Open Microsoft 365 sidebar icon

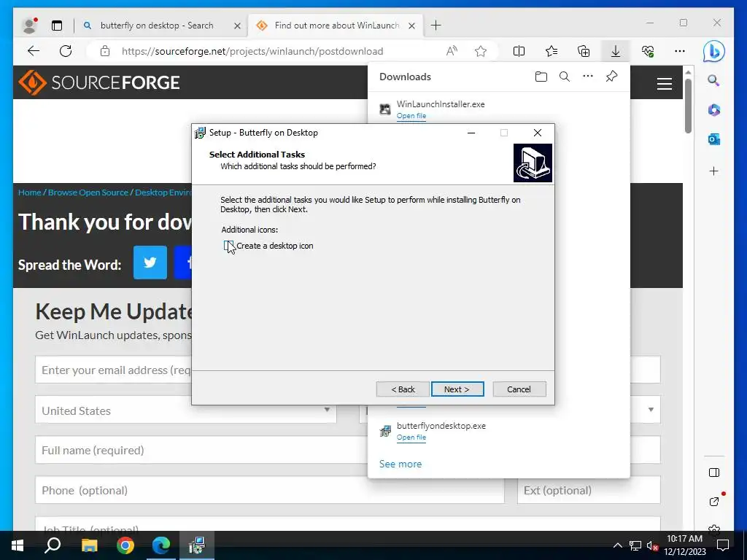713,110
